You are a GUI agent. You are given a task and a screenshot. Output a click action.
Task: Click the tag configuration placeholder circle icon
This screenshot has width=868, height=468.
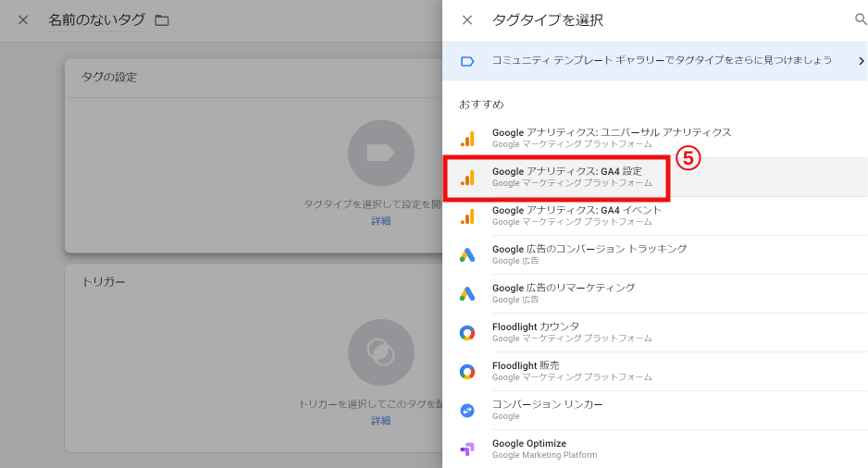[381, 154]
